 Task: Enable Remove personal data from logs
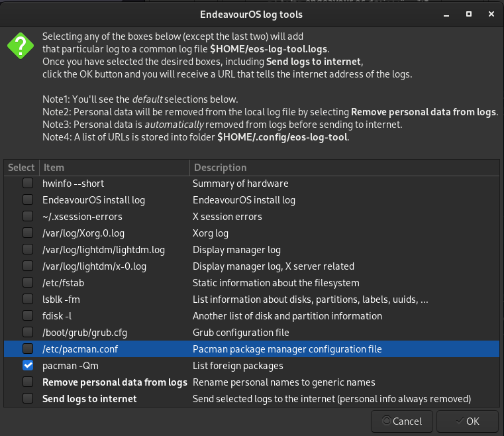coord(28,382)
